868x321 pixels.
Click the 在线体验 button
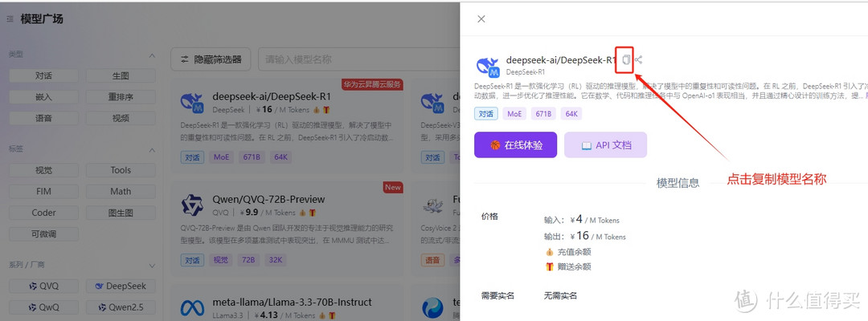tap(515, 145)
